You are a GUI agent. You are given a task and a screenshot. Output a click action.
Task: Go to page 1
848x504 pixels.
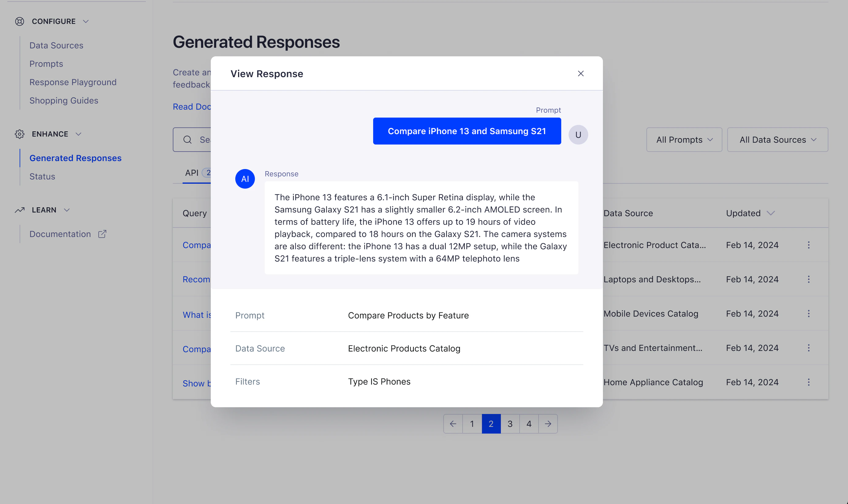pos(472,424)
